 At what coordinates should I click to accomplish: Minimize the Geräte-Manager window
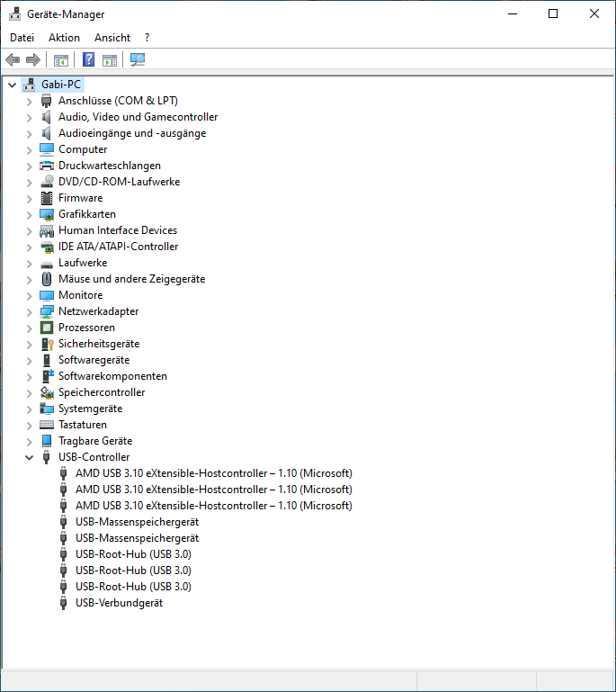pyautogui.click(x=513, y=14)
